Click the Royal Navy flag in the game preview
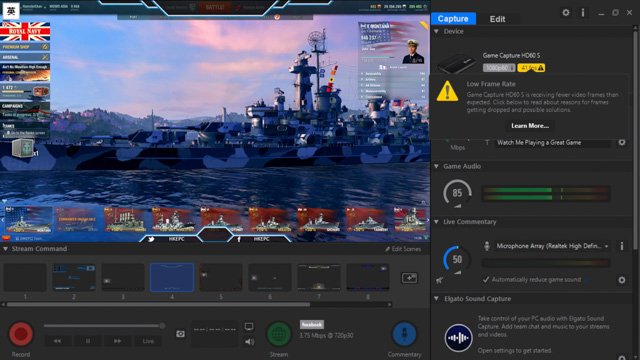640x360 pixels. tap(25, 32)
